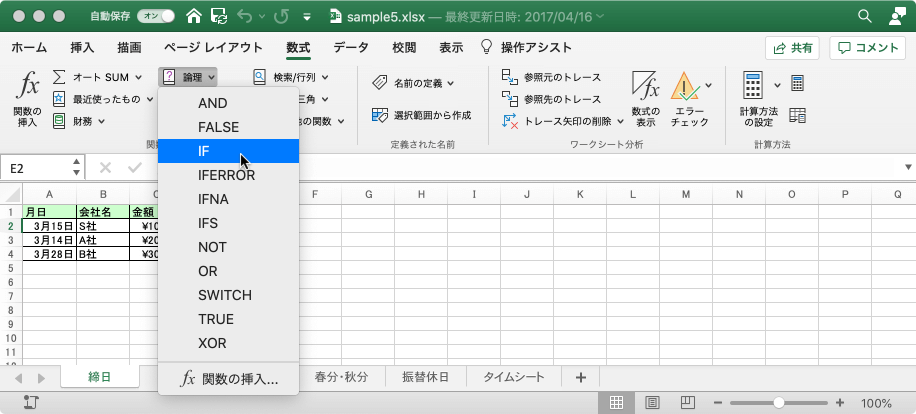Switch to the 春分･秋分 sheet tab
The image size is (916, 414).
click(341, 377)
